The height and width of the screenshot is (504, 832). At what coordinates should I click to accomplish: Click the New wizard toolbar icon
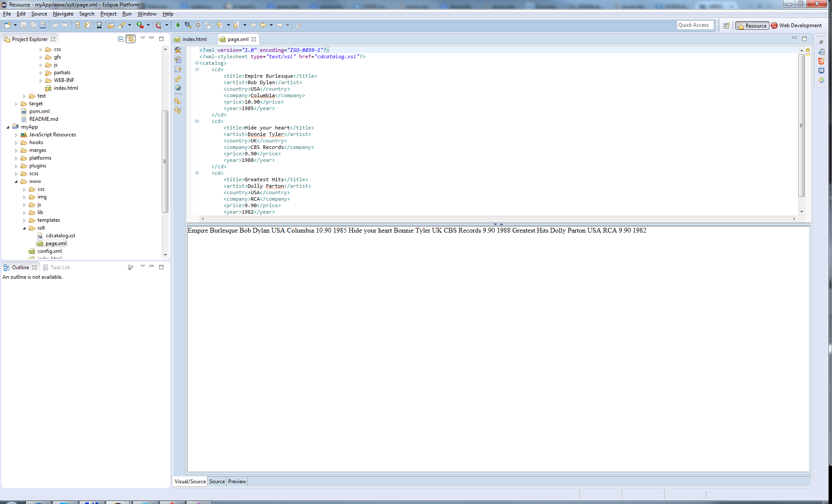click(7, 25)
